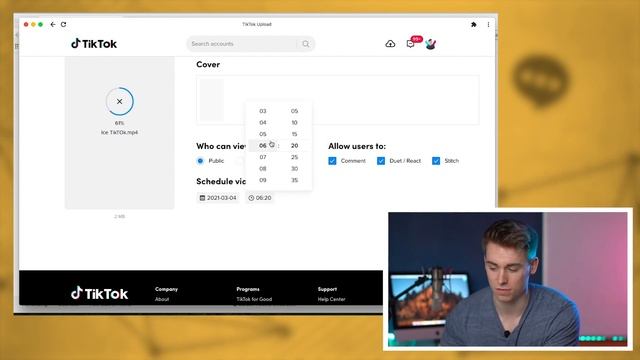Choose minute 25 in time picker

click(294, 157)
